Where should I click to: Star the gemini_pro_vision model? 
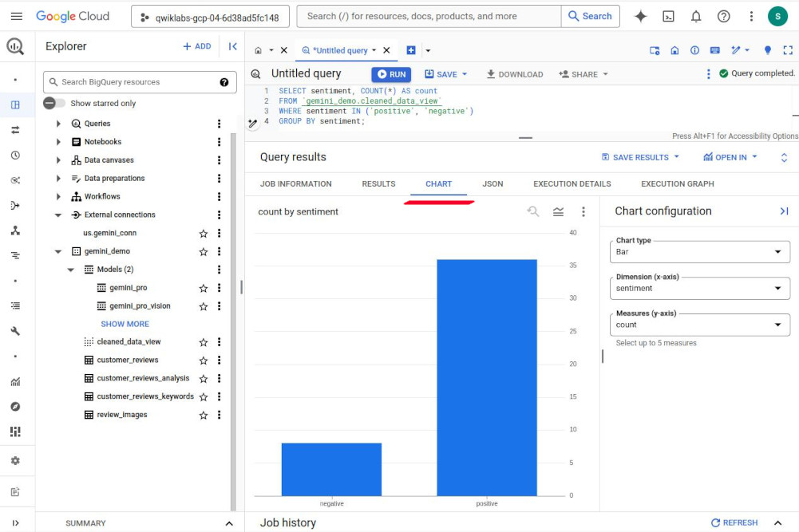pyautogui.click(x=204, y=306)
